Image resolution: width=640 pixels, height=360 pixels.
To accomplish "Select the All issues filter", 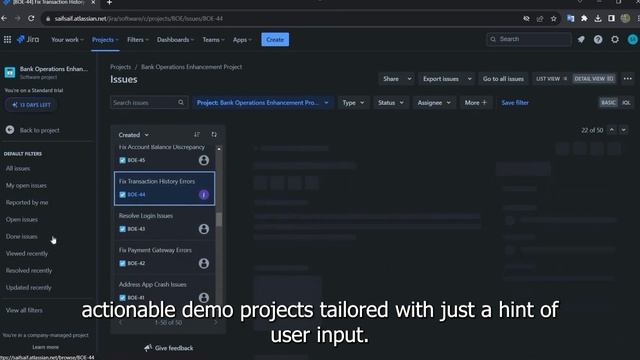I will [x=18, y=168].
